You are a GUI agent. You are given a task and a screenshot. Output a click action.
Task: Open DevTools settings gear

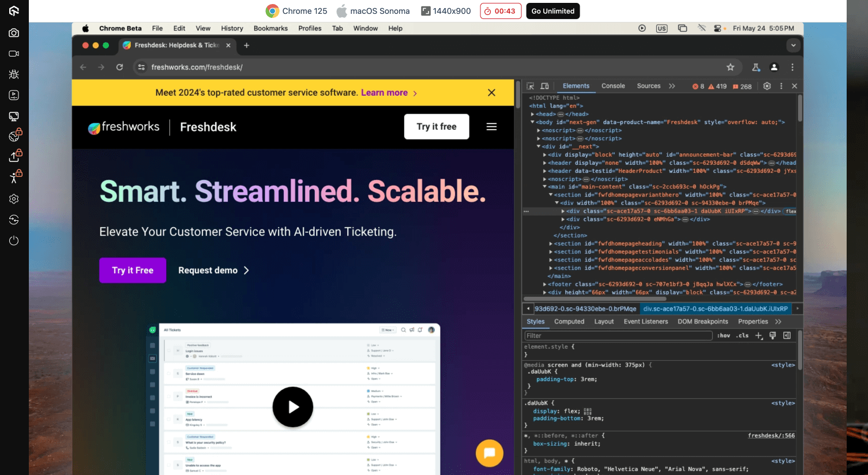pyautogui.click(x=767, y=86)
